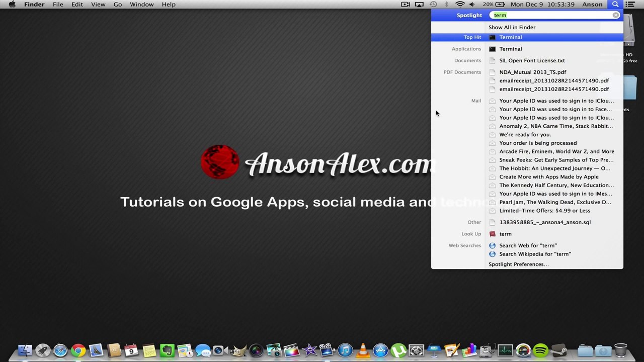The height and width of the screenshot is (362, 644).
Task: Open the Finder menu
Action: [x=34, y=5]
